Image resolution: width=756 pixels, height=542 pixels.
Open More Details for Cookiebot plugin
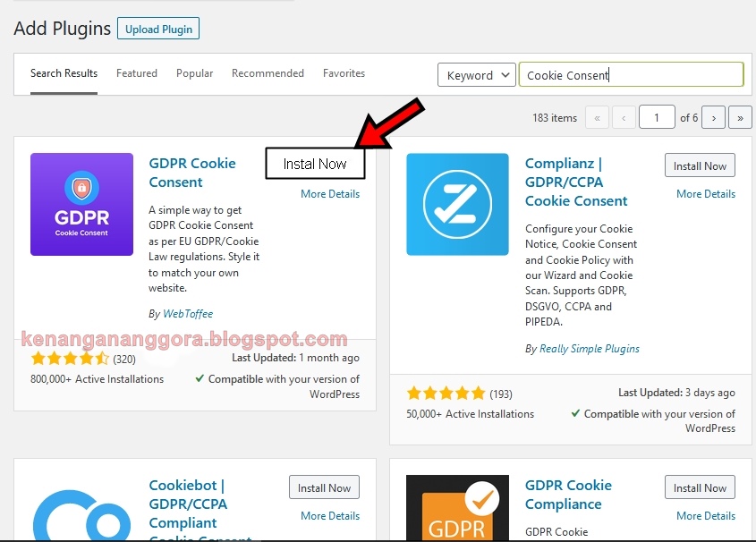click(x=330, y=515)
